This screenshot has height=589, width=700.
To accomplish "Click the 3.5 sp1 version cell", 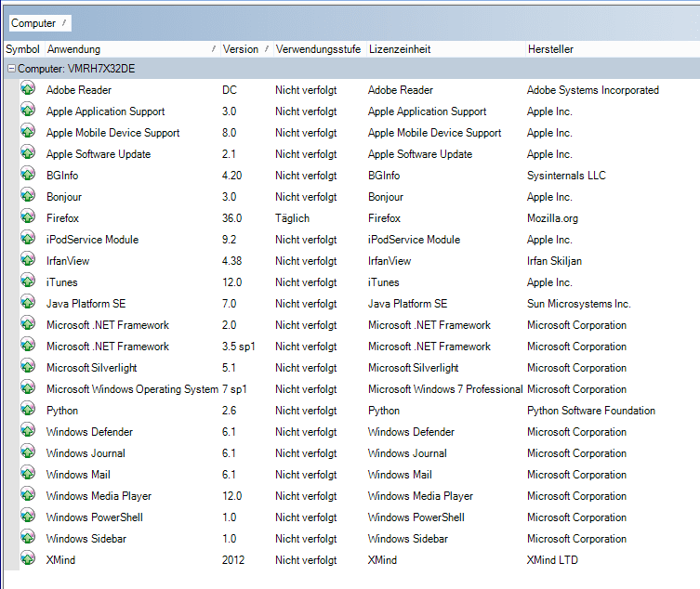I will pyautogui.click(x=238, y=347).
